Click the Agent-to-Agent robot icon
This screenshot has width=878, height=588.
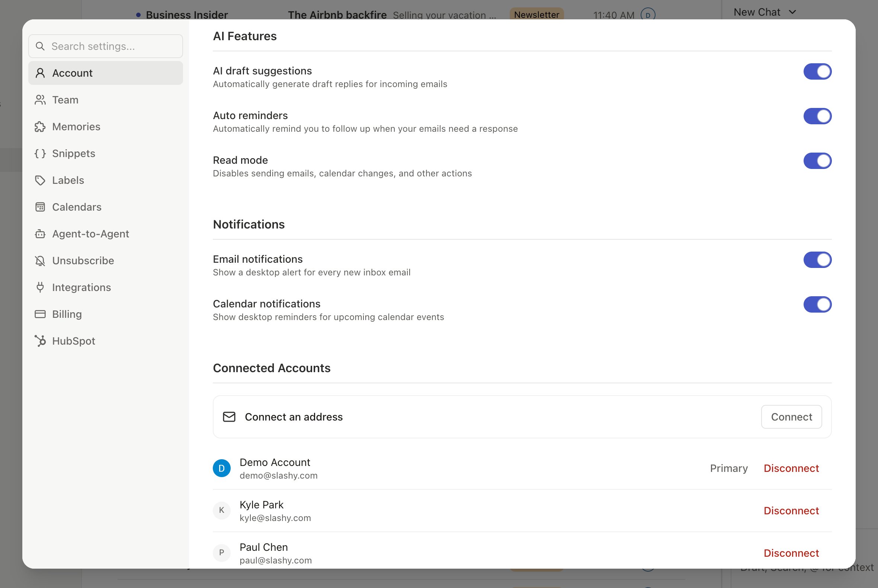pos(40,234)
